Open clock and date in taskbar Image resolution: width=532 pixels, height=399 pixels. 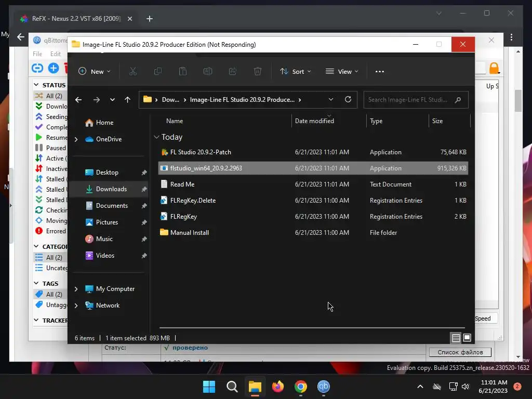coord(494,387)
